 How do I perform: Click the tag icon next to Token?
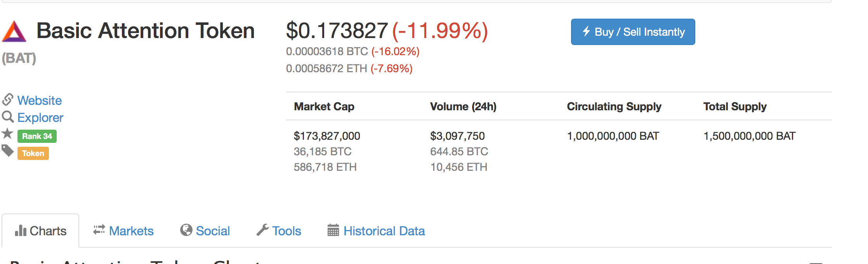(8, 151)
